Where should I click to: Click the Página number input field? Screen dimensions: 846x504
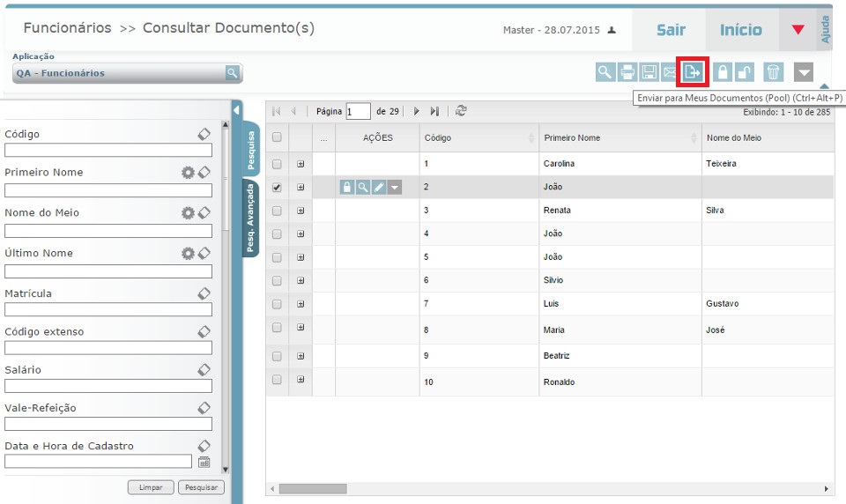click(358, 111)
